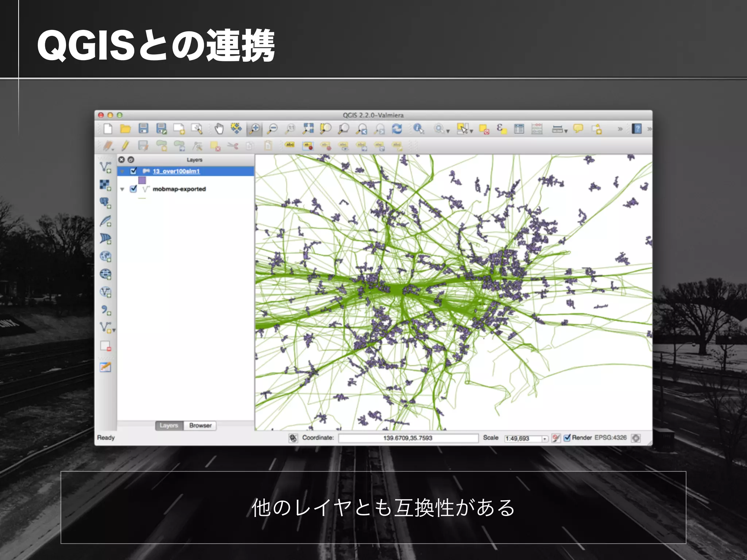Undock the Layers panel
This screenshot has width=747, height=560.
(131, 160)
